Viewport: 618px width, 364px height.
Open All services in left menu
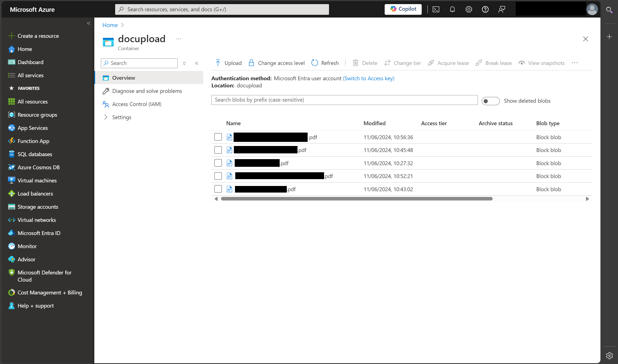30,75
